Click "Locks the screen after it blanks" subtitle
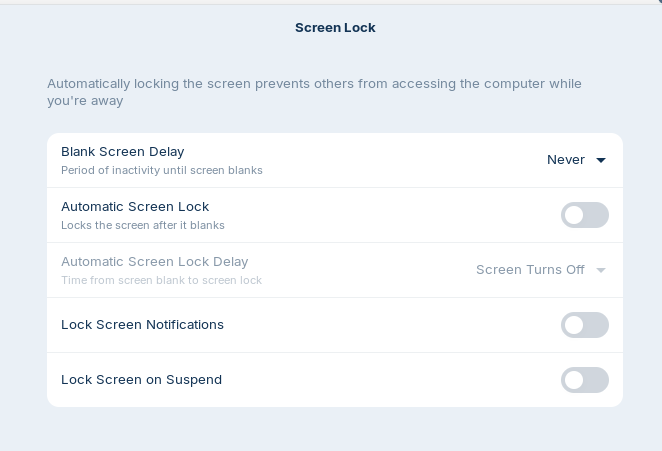This screenshot has width=662, height=451. point(143,226)
